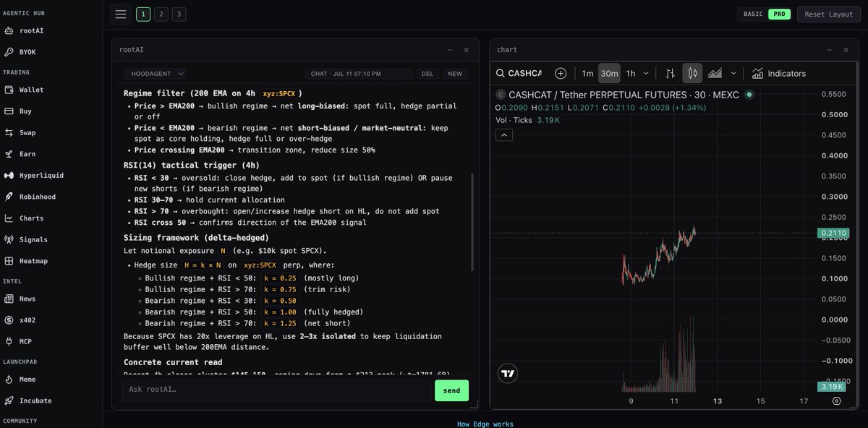The image size is (868, 428).
Task: Open the chart Indicators menu
Action: [x=778, y=73]
